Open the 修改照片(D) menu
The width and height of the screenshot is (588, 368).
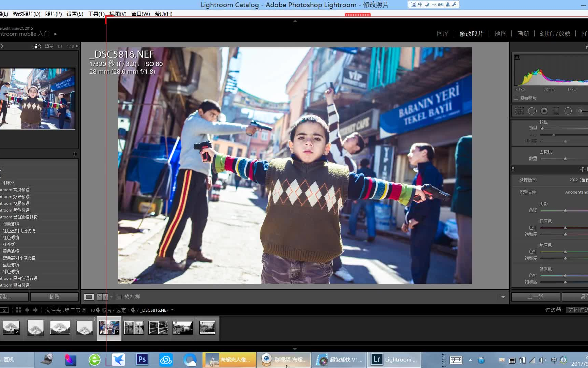[x=27, y=14]
